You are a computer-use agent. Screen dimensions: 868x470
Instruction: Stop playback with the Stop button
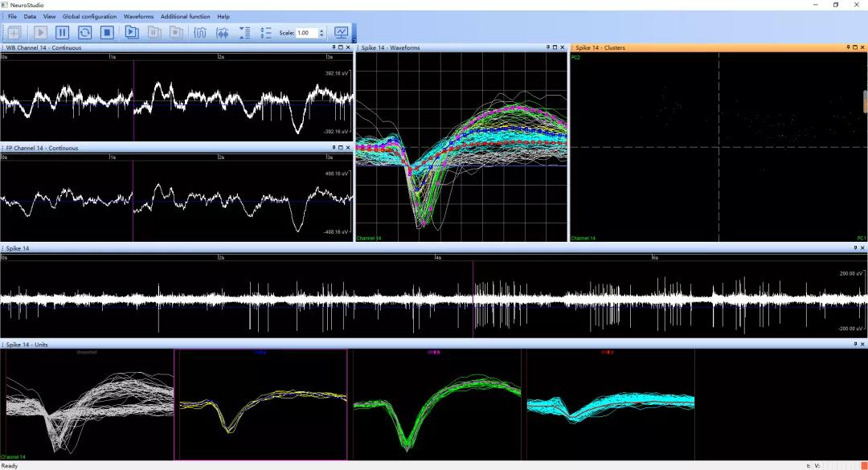pos(108,33)
